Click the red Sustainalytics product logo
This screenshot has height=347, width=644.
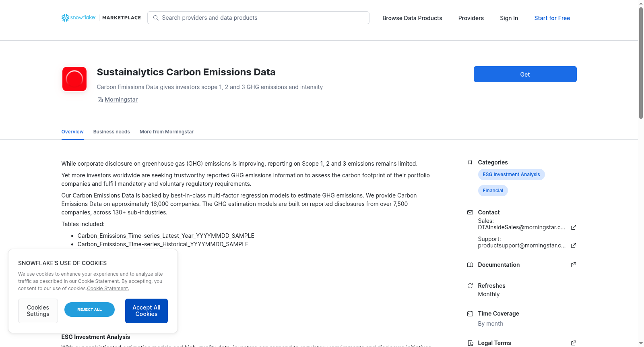[x=74, y=79]
